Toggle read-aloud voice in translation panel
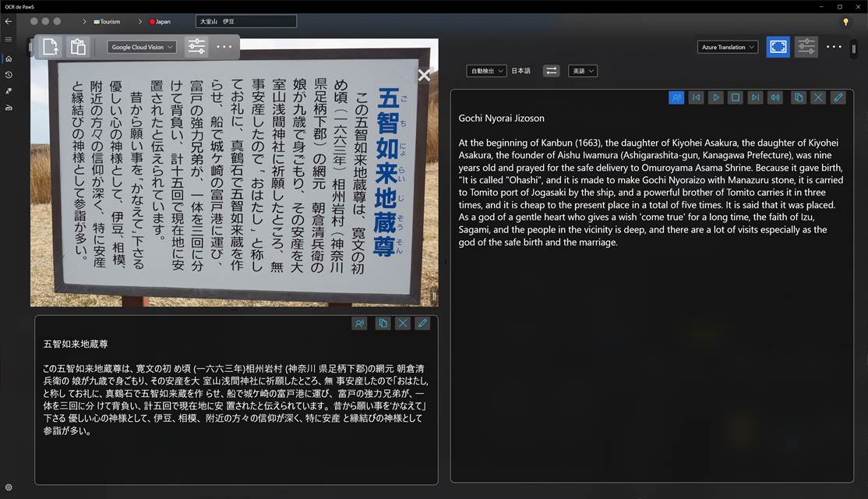Image resolution: width=868 pixels, height=499 pixels. coord(676,97)
